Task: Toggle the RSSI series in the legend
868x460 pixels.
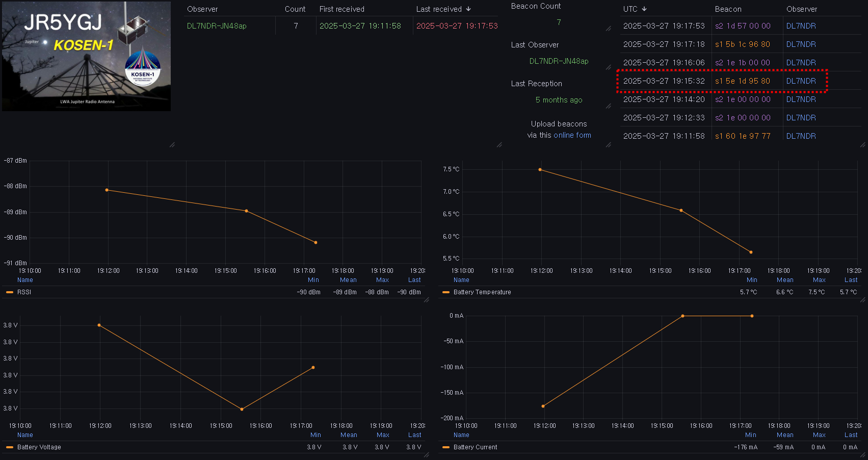Action: (x=24, y=292)
